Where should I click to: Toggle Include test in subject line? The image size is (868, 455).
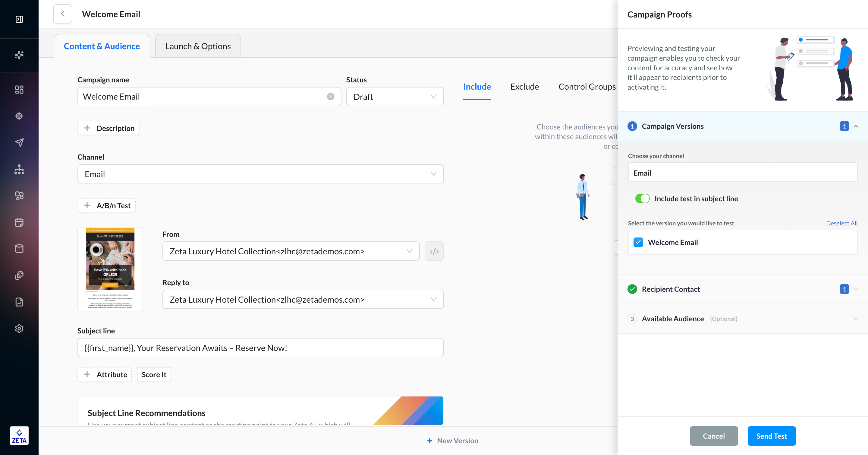click(642, 199)
